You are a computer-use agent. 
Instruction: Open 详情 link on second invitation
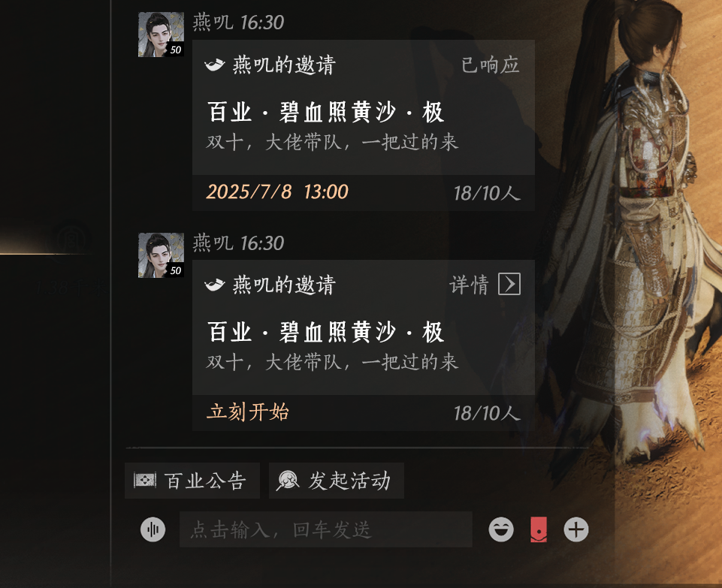click(x=469, y=285)
